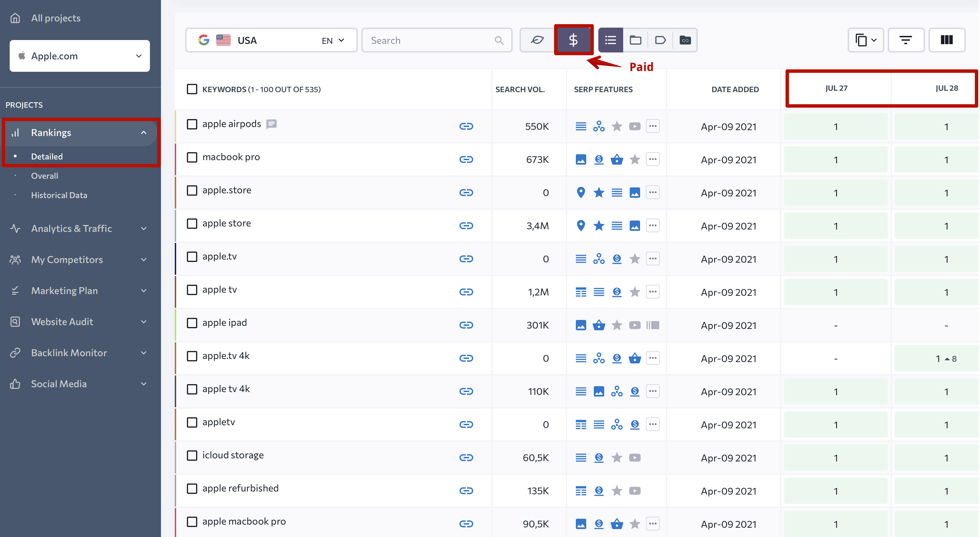
Task: Click the link icon for apple macbook pro
Action: pos(466,524)
